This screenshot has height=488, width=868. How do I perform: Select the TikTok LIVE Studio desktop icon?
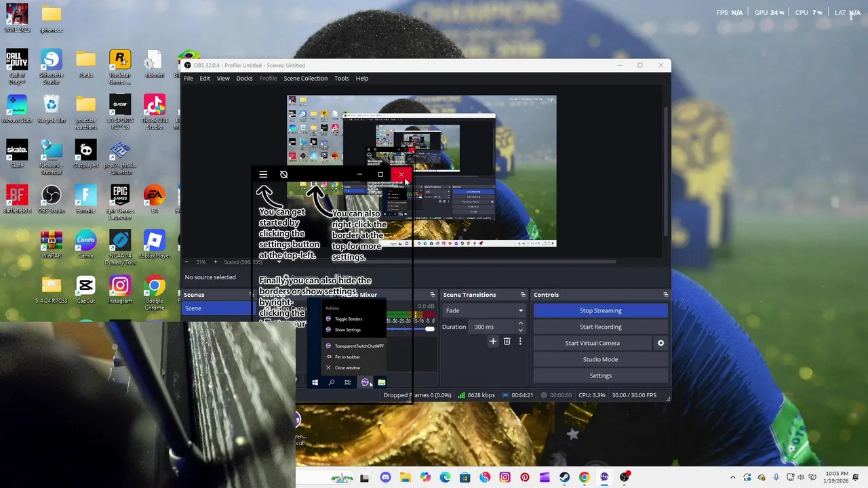tap(154, 113)
